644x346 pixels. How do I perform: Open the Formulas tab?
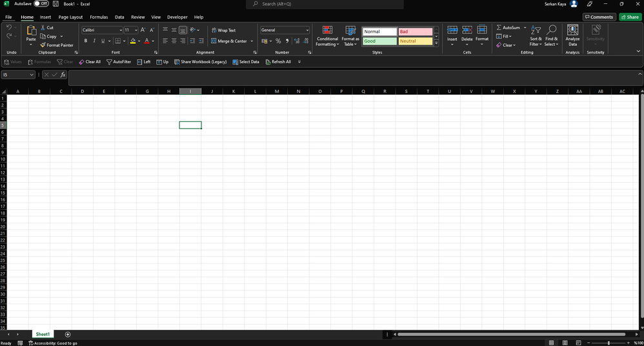click(x=99, y=17)
